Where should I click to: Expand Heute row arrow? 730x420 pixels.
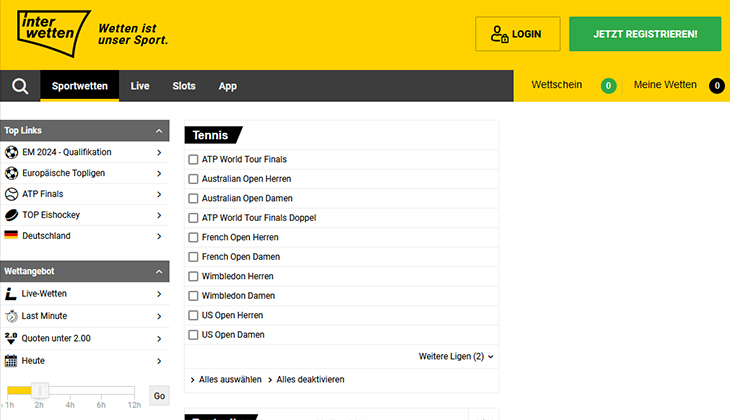[x=159, y=361]
